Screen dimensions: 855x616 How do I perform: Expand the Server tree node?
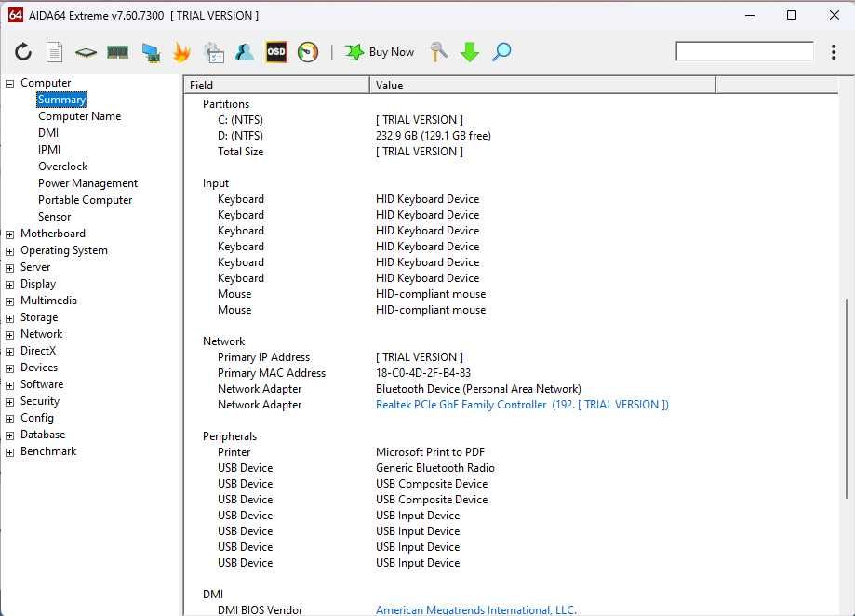tap(10, 268)
